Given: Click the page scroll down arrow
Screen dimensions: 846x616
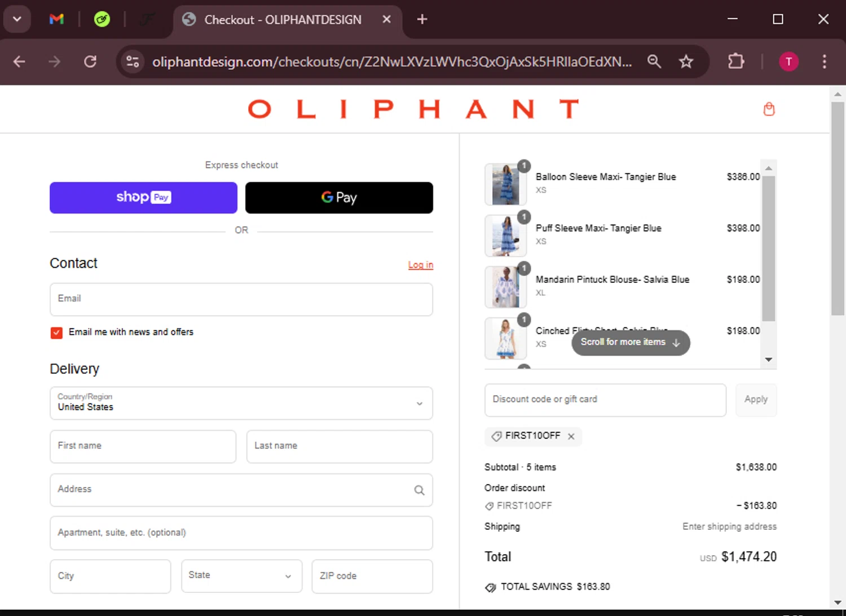Looking at the screenshot, I should pos(838,602).
